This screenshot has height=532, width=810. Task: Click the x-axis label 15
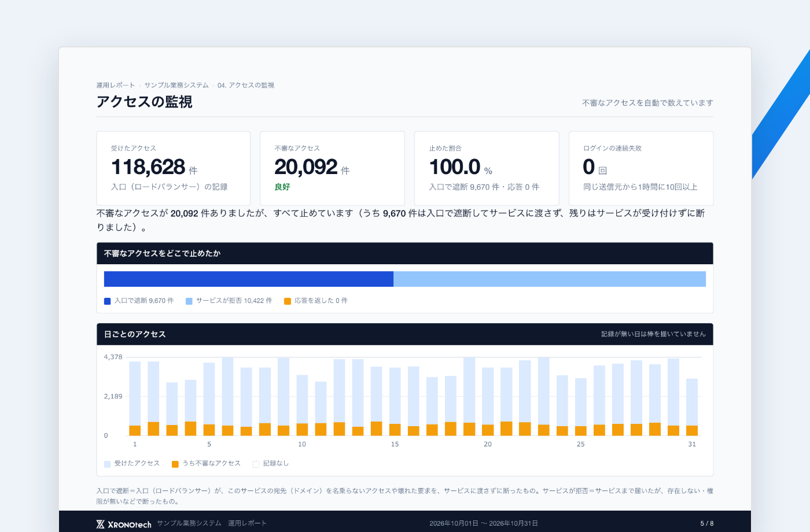[x=395, y=444]
